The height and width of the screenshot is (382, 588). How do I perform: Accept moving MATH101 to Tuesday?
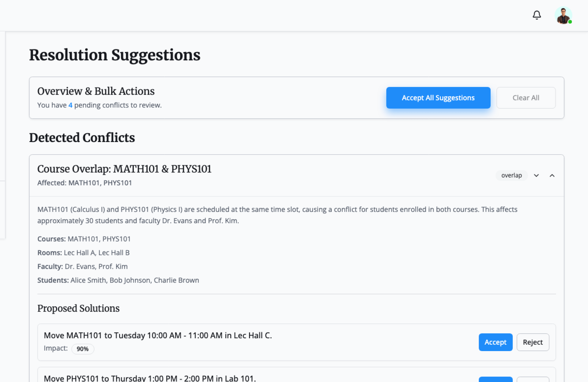(x=495, y=342)
